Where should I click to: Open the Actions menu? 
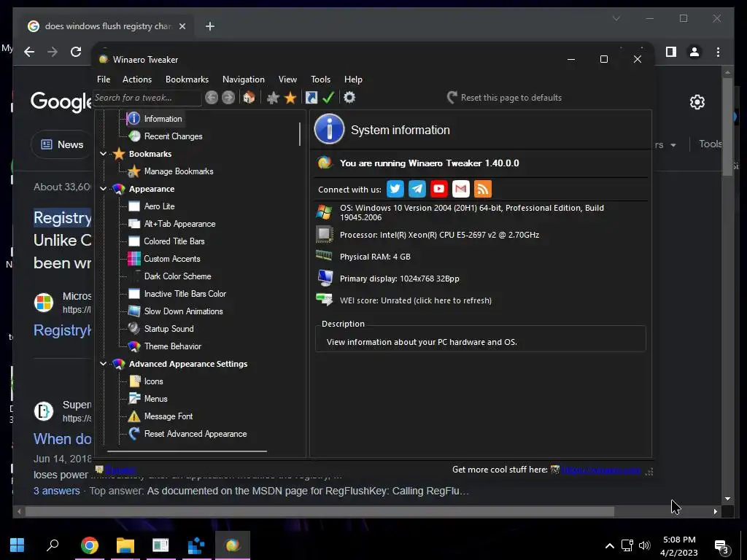coord(136,79)
